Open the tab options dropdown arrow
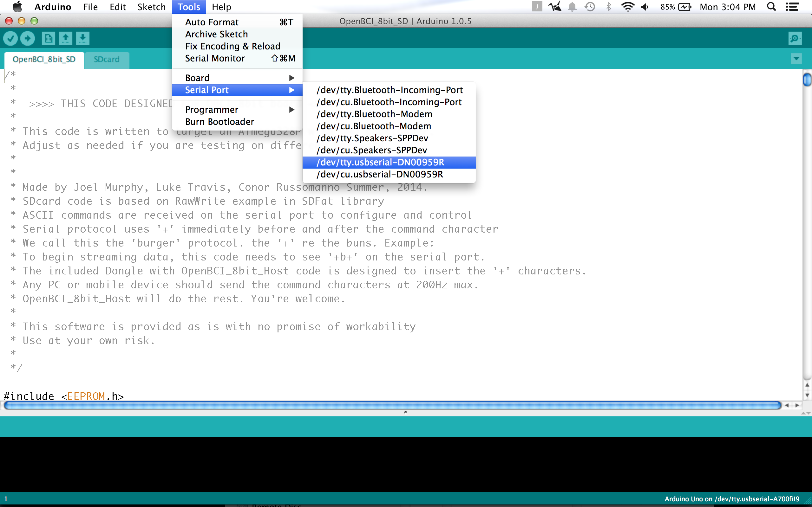Screen dimensions: 812x507 (796, 59)
